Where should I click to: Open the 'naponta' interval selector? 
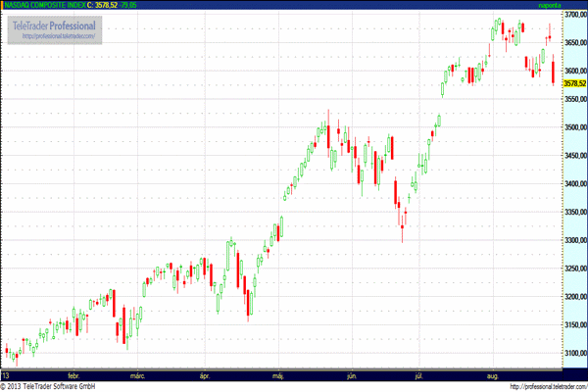(551, 5)
